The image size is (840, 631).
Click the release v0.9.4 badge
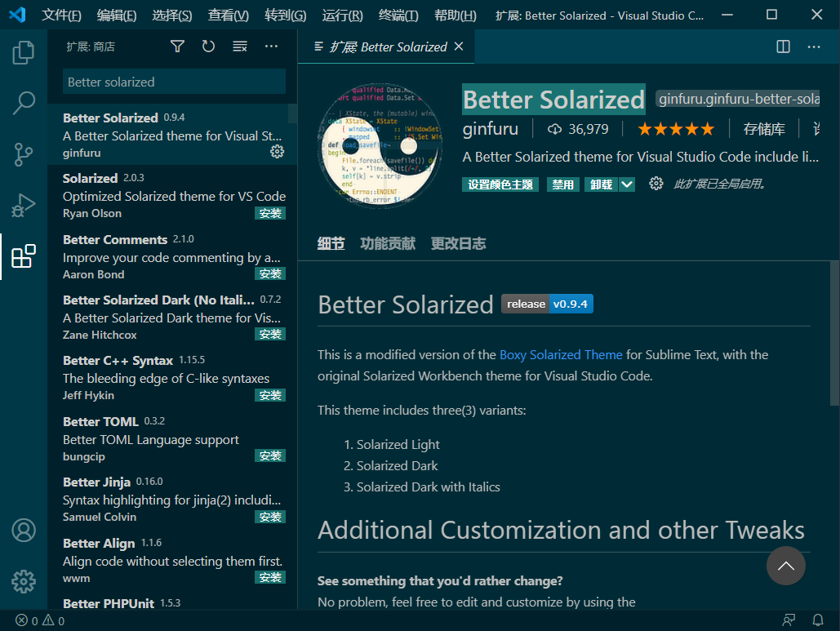click(547, 304)
